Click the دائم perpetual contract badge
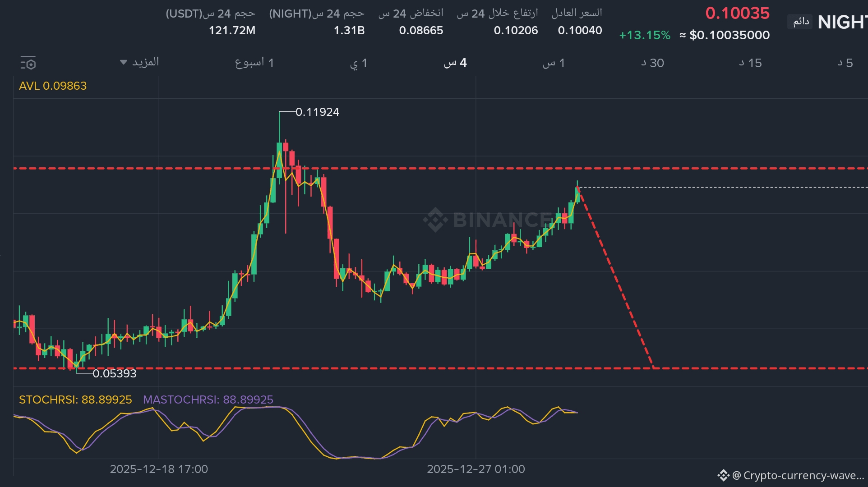This screenshot has width=868, height=487. (801, 22)
